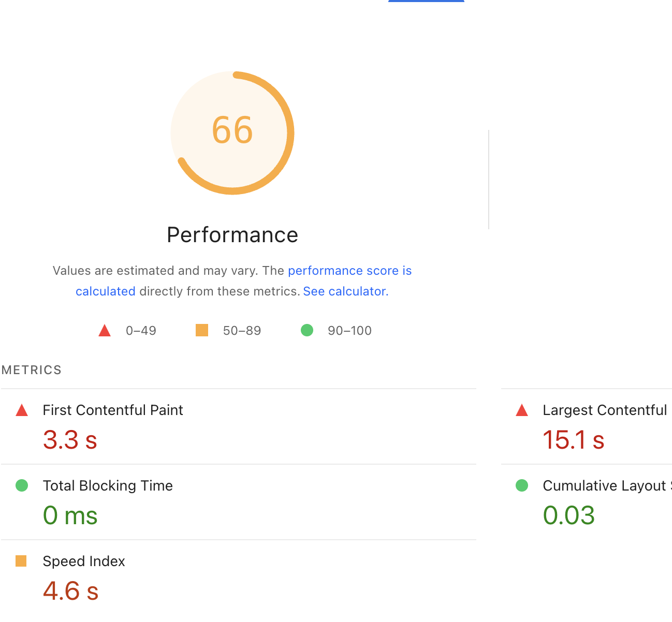Select the First Contentful Paint metric label
The image size is (672, 622).
pos(113,410)
